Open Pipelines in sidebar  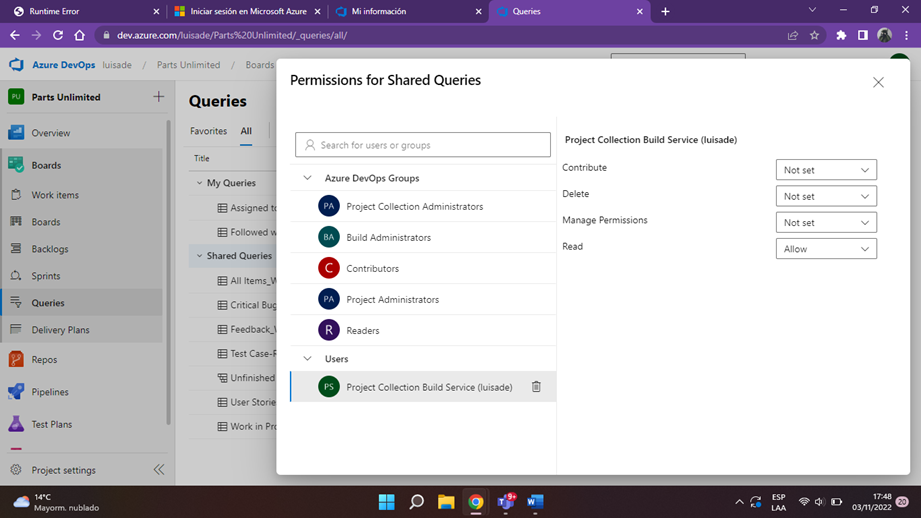coord(50,392)
